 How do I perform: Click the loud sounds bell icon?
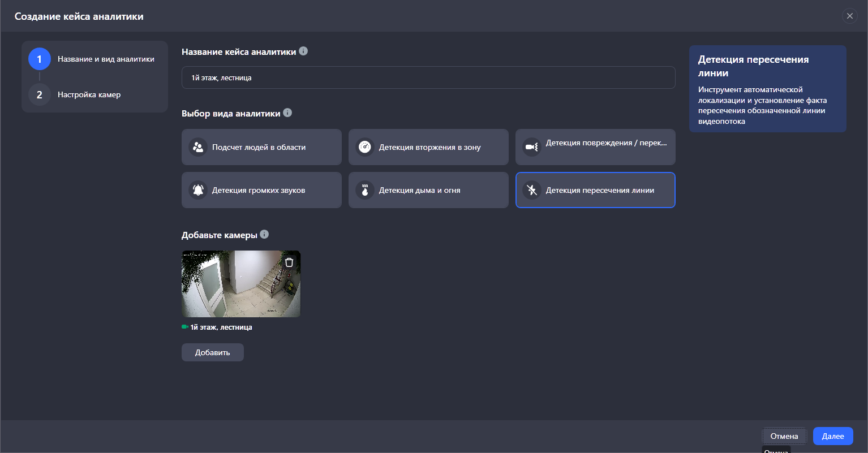tap(198, 190)
